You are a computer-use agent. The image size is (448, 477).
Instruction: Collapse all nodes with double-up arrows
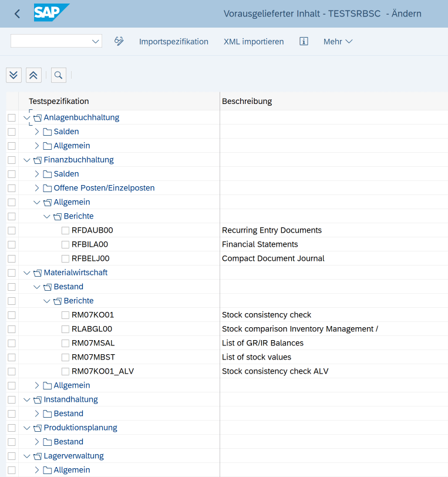[33, 75]
